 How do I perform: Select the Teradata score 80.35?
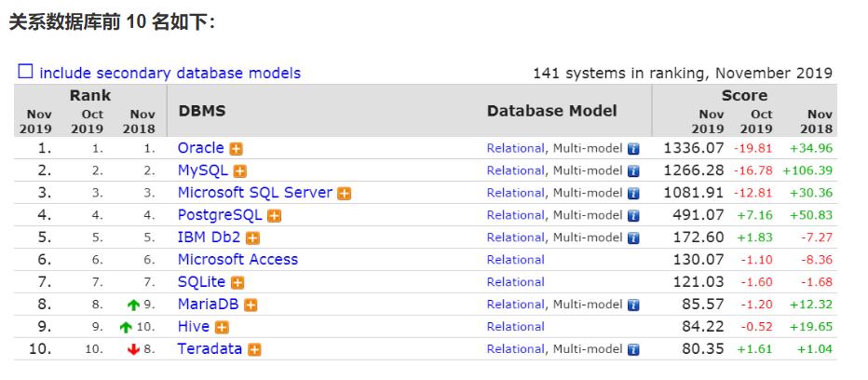point(703,348)
